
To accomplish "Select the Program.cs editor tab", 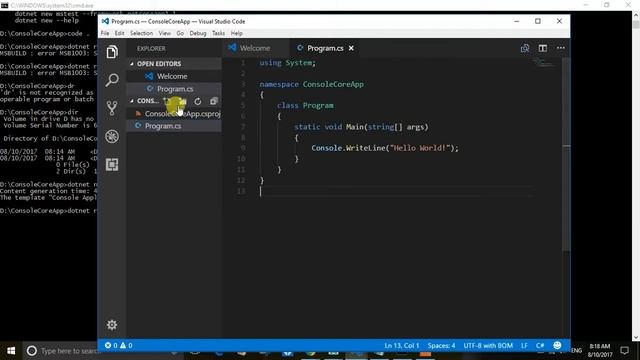I will point(325,48).
